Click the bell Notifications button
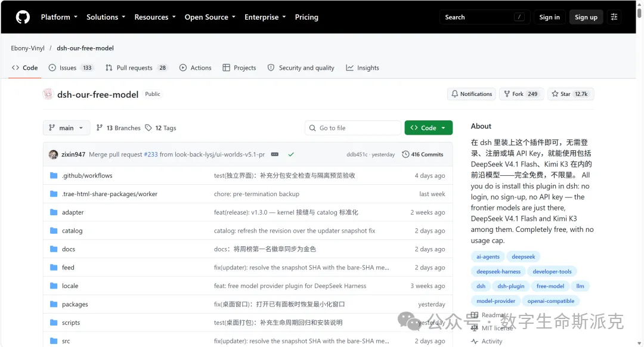The image size is (644, 347). pos(472,94)
